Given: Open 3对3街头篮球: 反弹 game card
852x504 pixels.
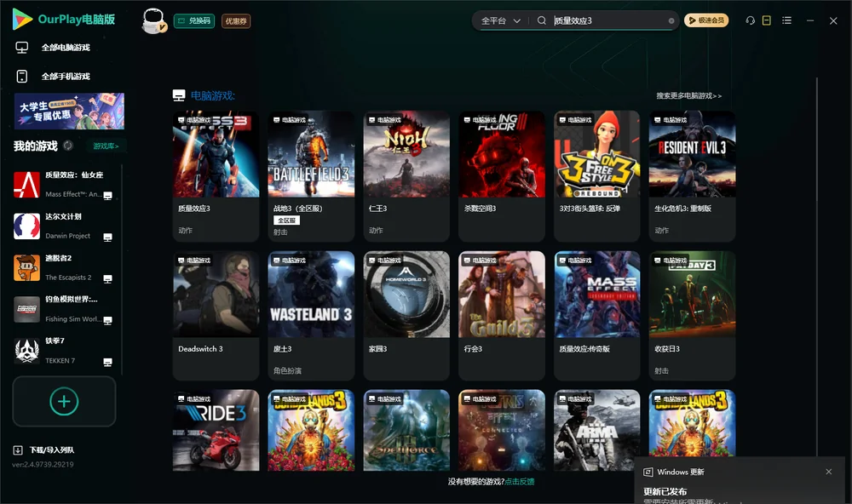Looking at the screenshot, I should pos(597,176).
